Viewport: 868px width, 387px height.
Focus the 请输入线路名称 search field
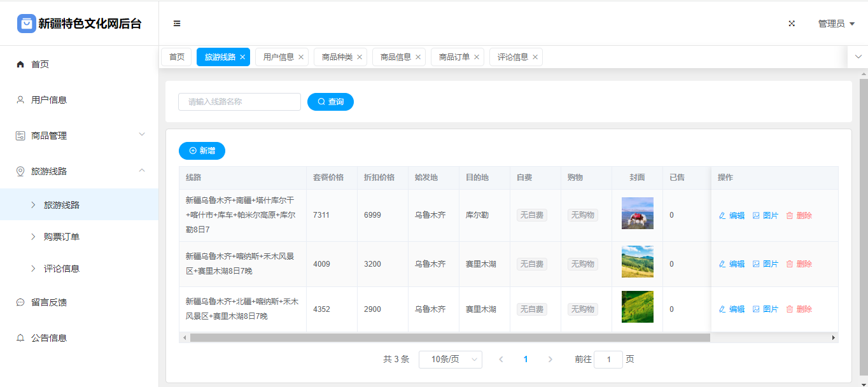(x=239, y=102)
